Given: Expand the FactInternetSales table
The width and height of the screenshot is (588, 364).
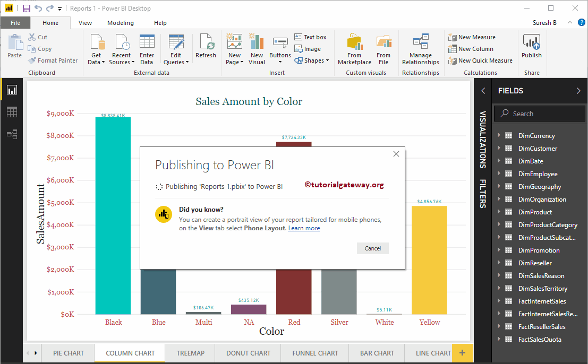Looking at the screenshot, I should (499, 301).
